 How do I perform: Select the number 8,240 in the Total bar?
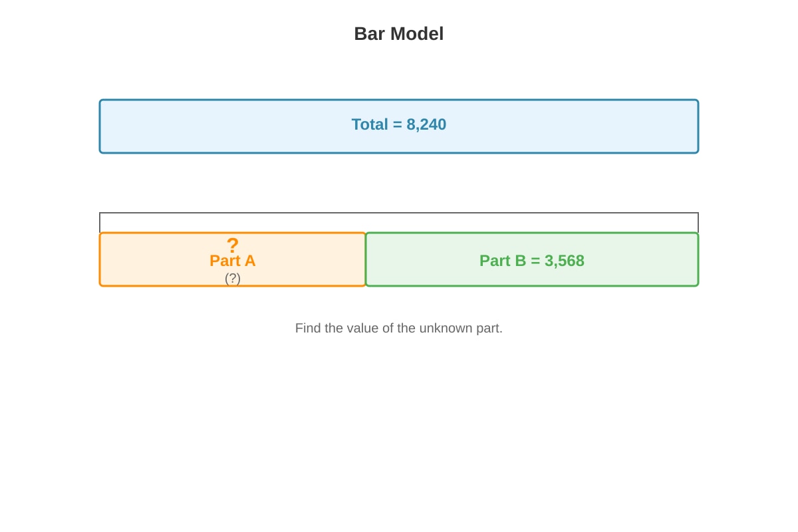(x=426, y=124)
